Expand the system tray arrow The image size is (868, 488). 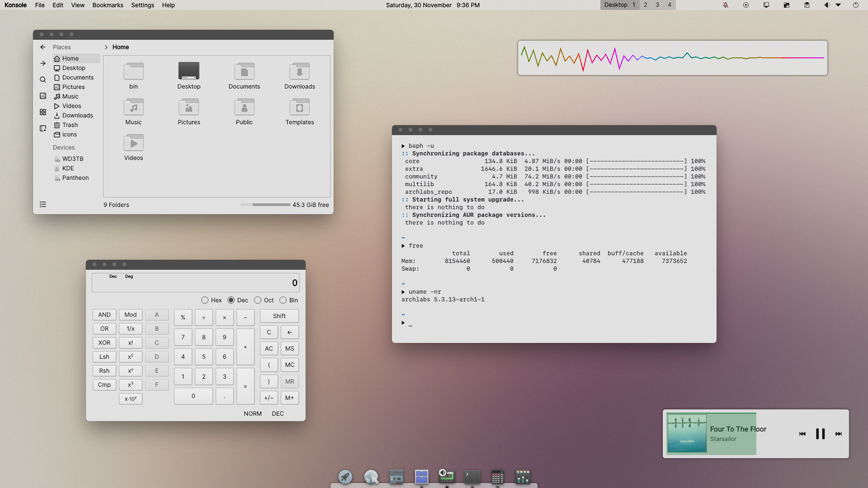[838, 5]
